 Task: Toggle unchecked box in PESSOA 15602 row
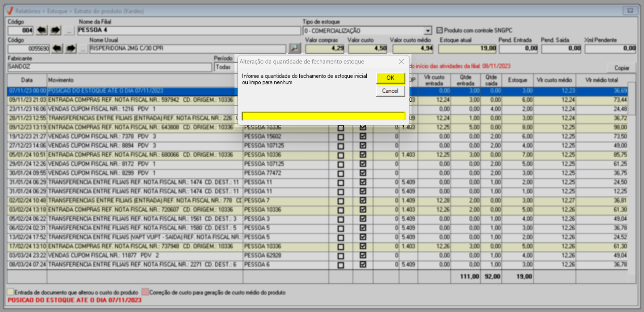pyautogui.click(x=340, y=137)
